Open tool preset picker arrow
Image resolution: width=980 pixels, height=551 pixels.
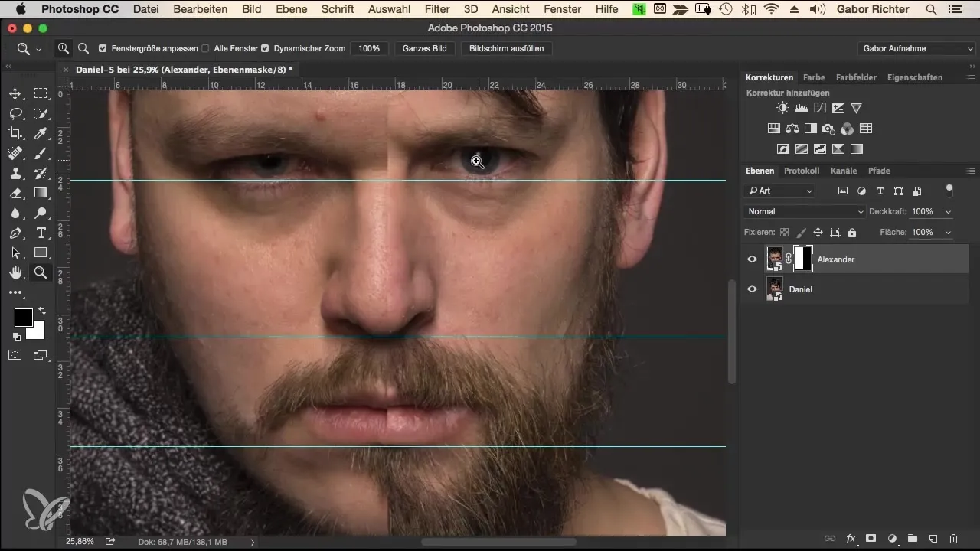pyautogui.click(x=38, y=49)
